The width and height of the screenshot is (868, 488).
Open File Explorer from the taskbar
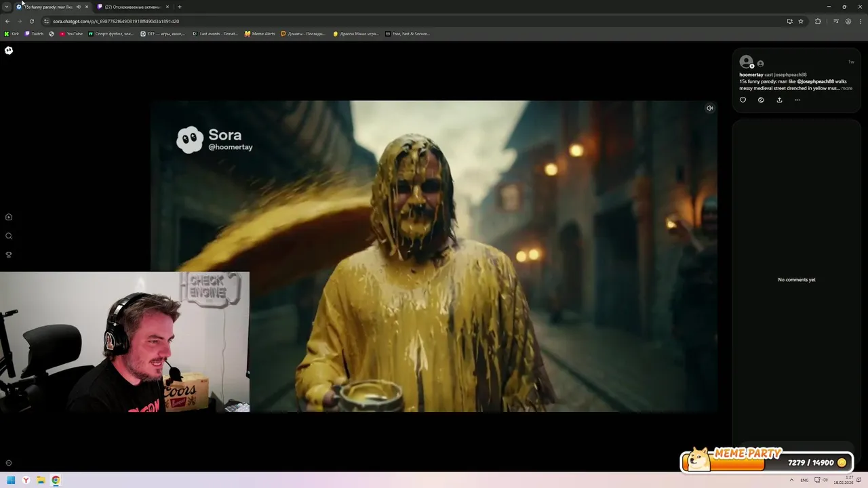point(41,480)
